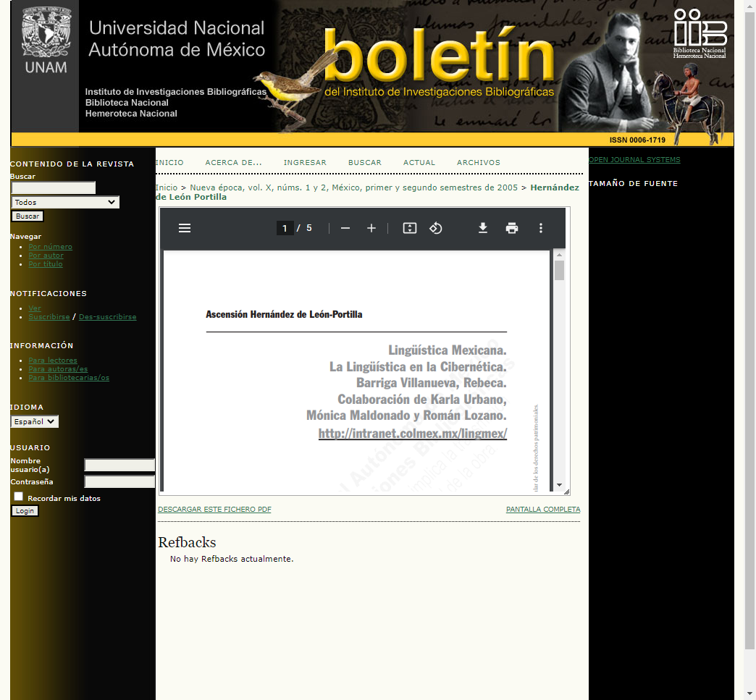Click the Nueva época vol. X breadcrumb

click(x=353, y=187)
